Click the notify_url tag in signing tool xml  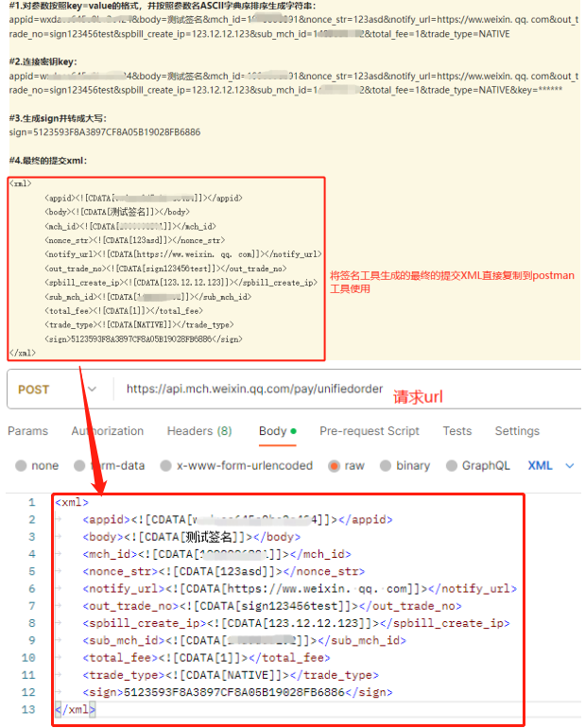[182, 254]
